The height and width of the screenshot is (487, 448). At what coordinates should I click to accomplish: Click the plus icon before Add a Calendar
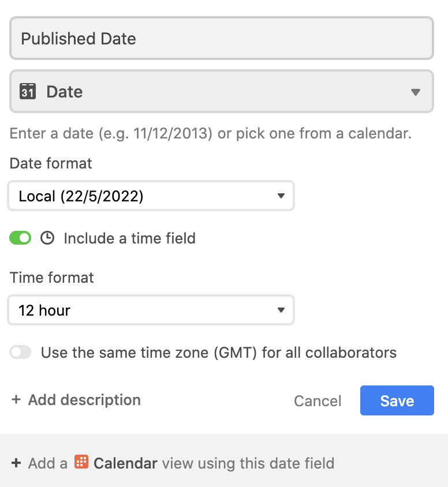pyautogui.click(x=16, y=463)
